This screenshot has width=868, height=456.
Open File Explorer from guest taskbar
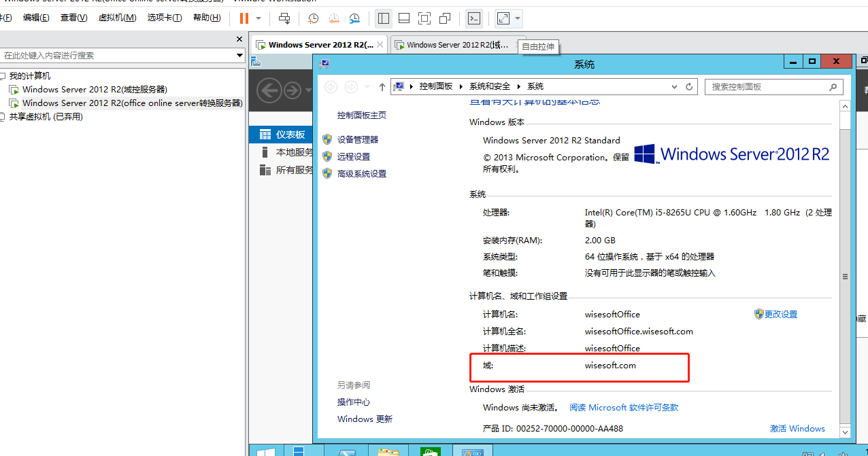[x=388, y=451]
